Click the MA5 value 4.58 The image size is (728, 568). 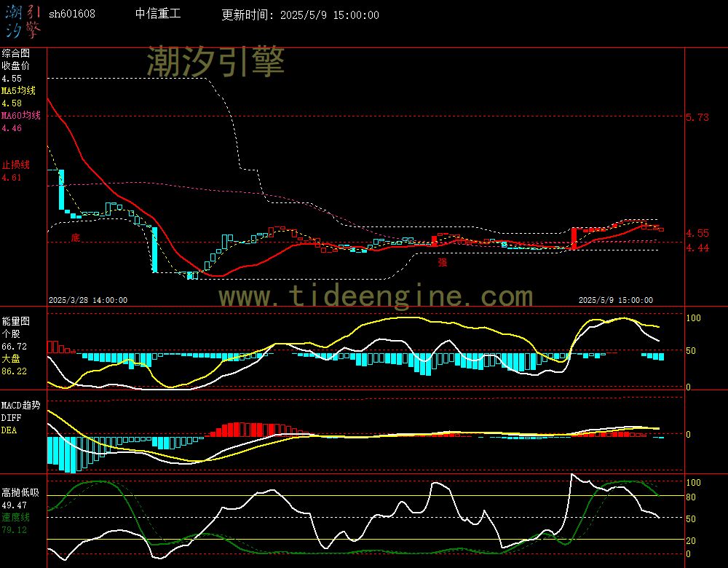[12, 103]
